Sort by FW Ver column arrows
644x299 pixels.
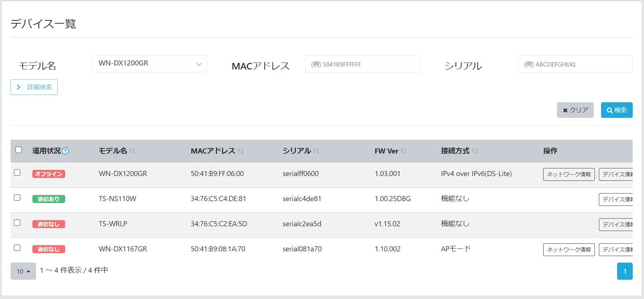pyautogui.click(x=404, y=151)
